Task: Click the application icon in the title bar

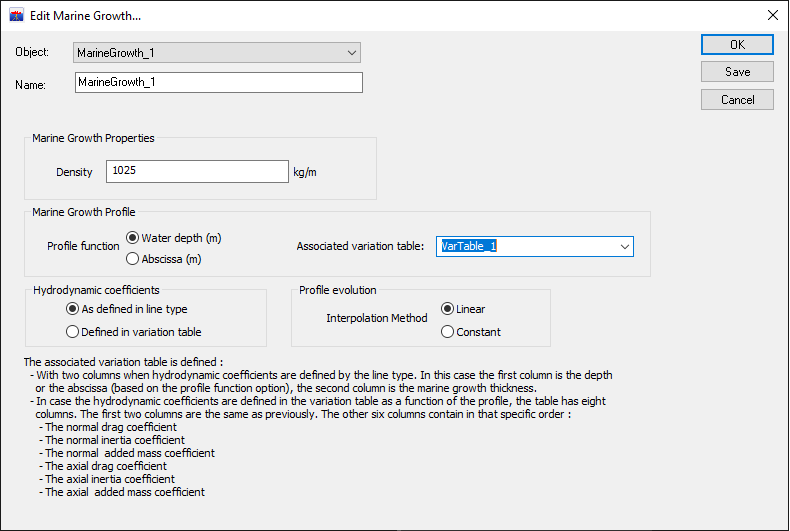Action: [17, 16]
